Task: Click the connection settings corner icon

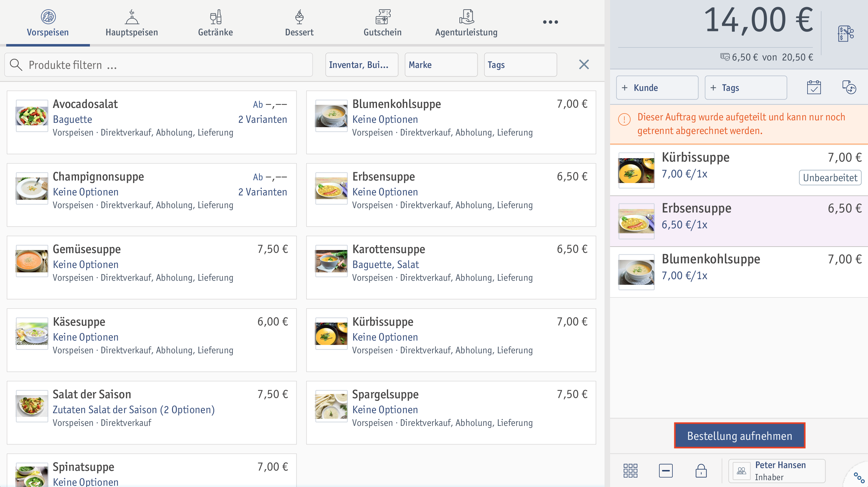Action: click(x=859, y=477)
